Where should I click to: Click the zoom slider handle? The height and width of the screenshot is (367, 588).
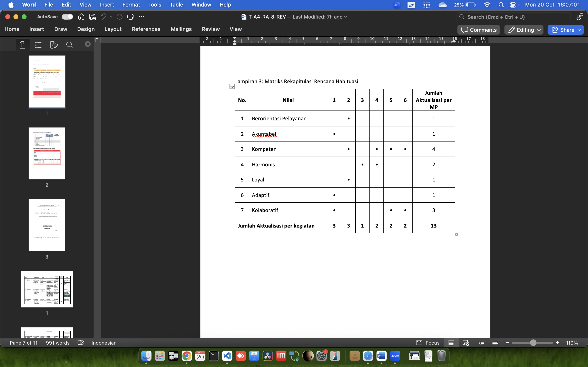pyautogui.click(x=533, y=343)
